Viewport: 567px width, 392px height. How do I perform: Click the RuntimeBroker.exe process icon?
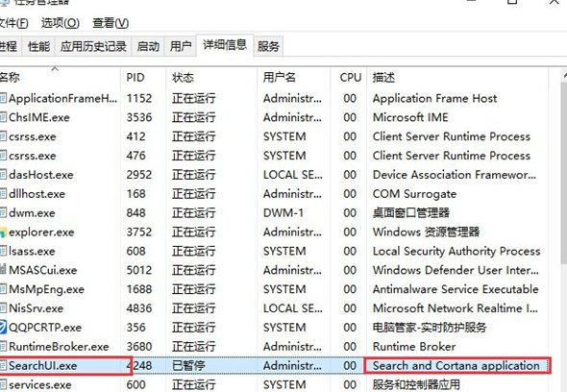(x=3, y=347)
